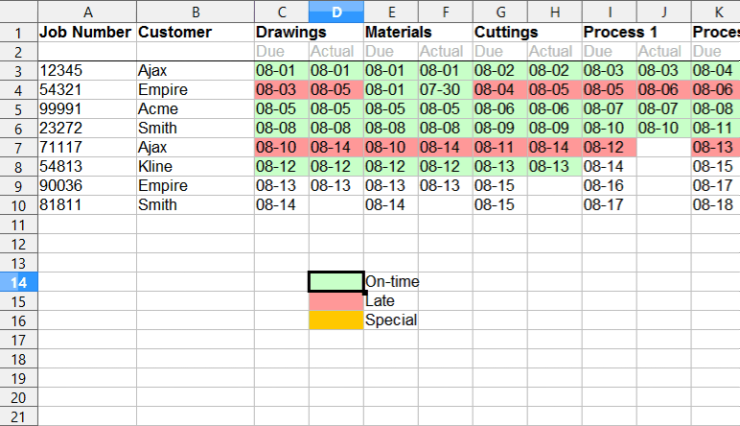Click the column K header
Image resolution: width=740 pixels, height=426 pixels.
click(x=716, y=12)
